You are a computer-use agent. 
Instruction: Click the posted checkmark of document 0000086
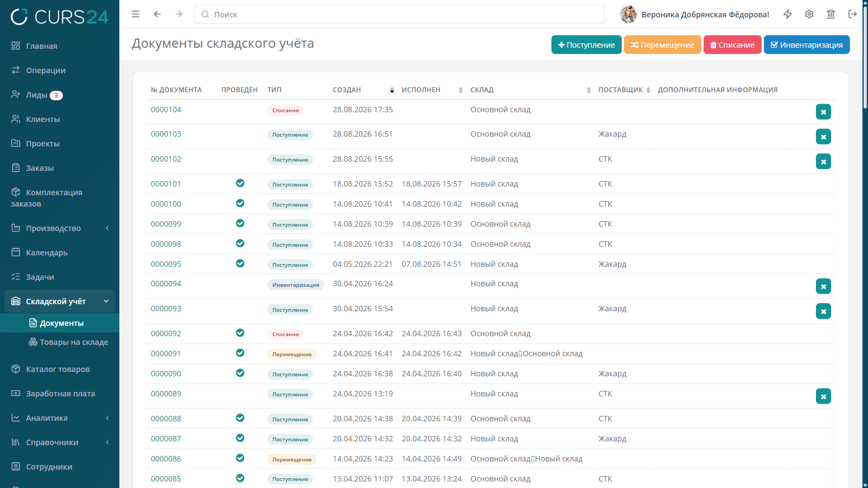click(x=240, y=458)
